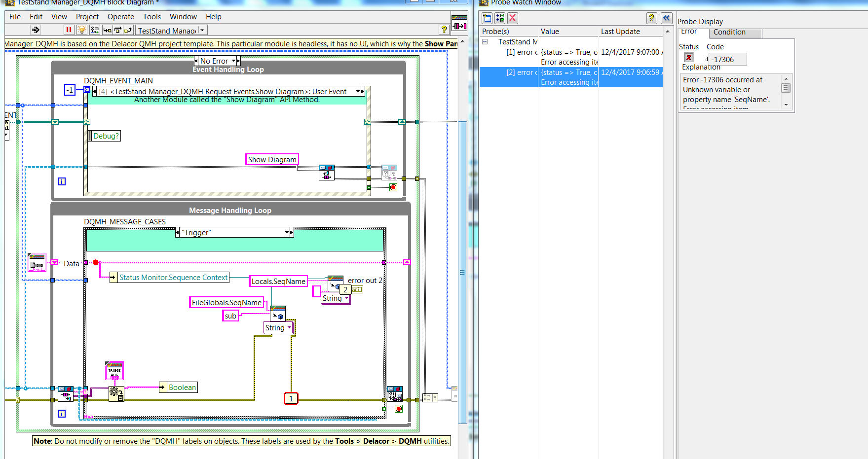The image size is (868, 459).
Task: Click the variant to data node
Action: pos(116,394)
